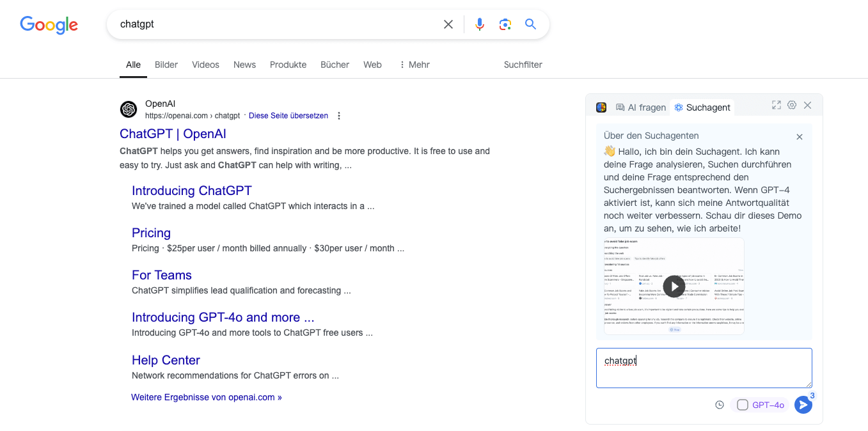This screenshot has height=431, width=868.
Task: Play the search agent demo video
Action: pyautogui.click(x=674, y=286)
